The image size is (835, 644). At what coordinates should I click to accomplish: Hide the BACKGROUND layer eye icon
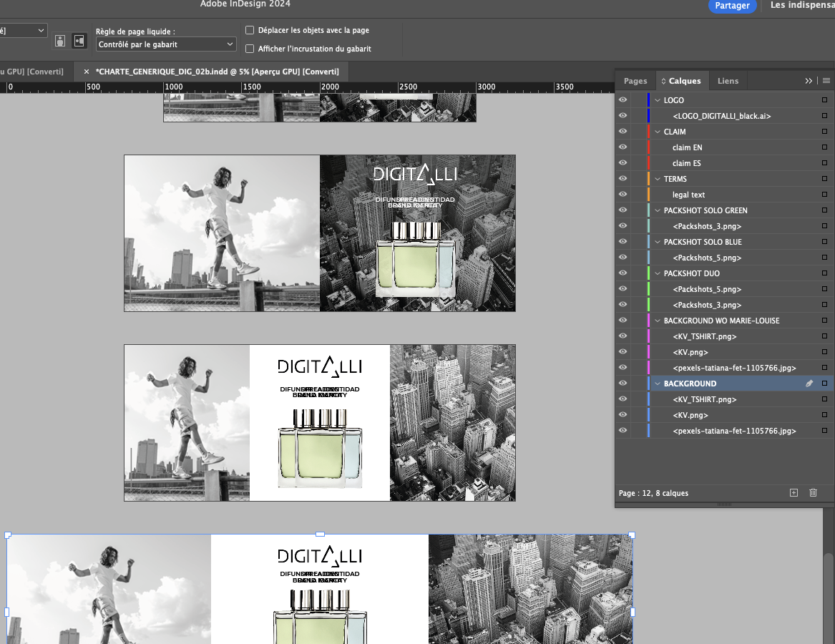pos(622,384)
